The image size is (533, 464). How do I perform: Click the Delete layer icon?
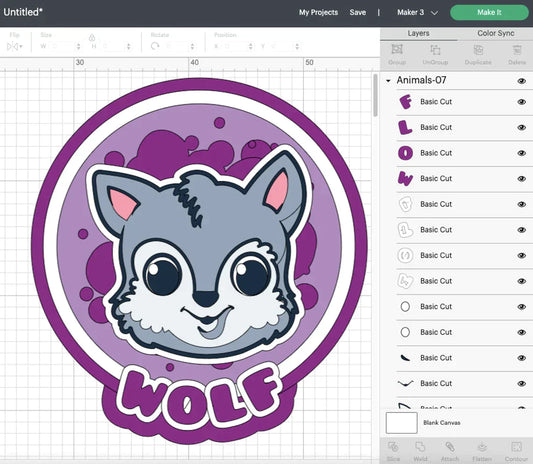click(517, 50)
